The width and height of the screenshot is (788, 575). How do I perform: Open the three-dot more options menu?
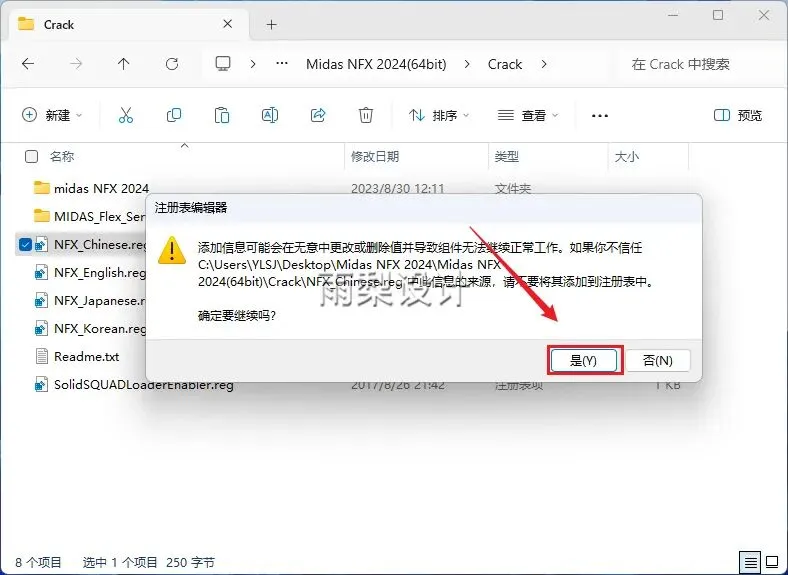(x=600, y=116)
